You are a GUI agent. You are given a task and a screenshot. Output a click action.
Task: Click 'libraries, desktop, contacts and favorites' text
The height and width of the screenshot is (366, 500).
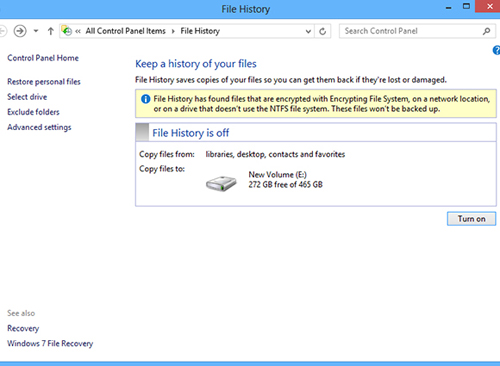(275, 154)
